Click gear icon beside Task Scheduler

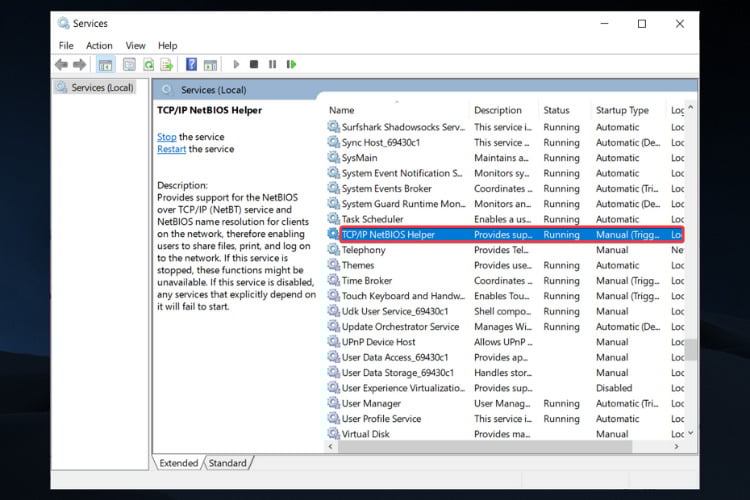pos(333,219)
